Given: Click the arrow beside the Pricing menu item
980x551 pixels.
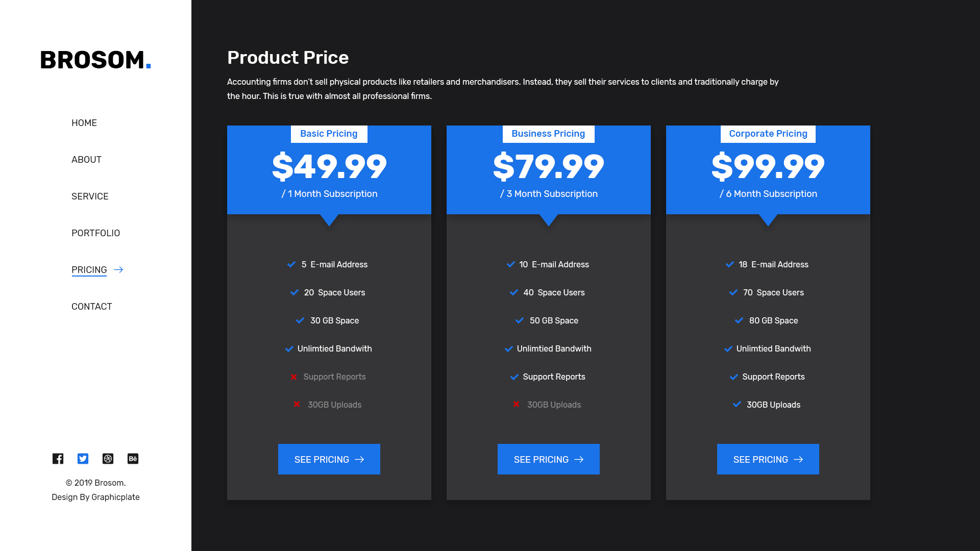Looking at the screenshot, I should (x=118, y=270).
